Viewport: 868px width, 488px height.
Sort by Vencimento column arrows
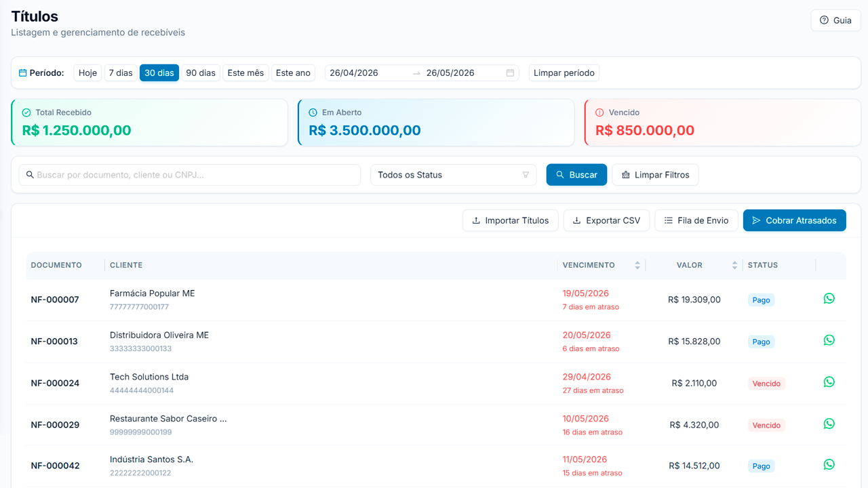tap(637, 265)
